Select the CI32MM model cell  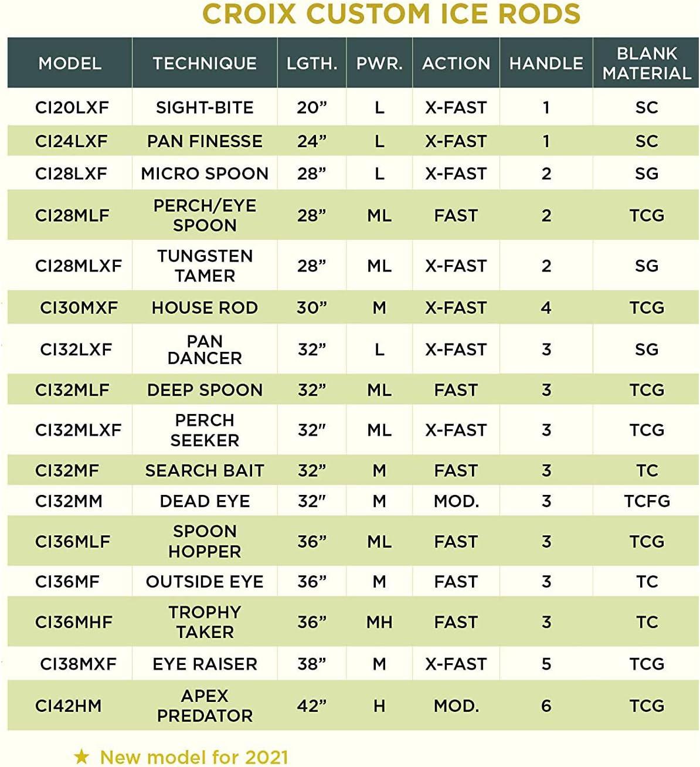point(69,501)
